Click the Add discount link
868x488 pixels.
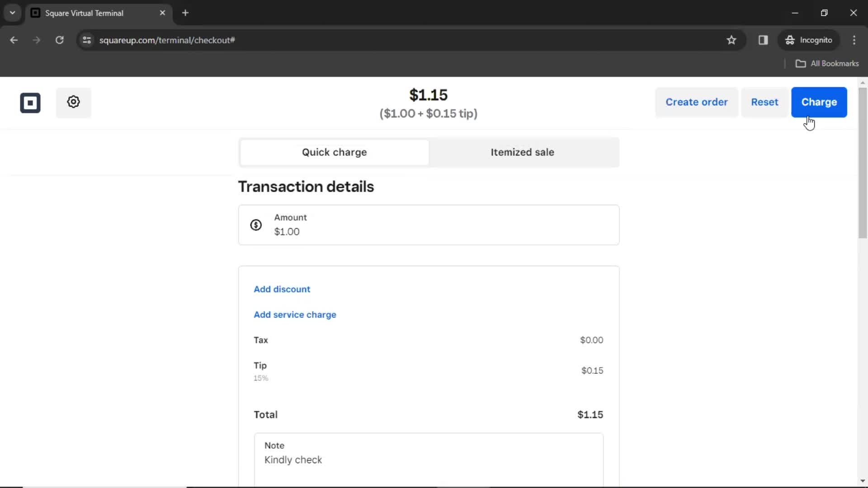pos(282,289)
